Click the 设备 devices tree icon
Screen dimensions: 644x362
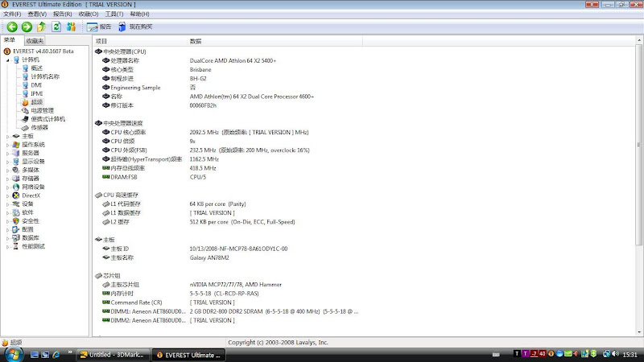pyautogui.click(x=16, y=204)
